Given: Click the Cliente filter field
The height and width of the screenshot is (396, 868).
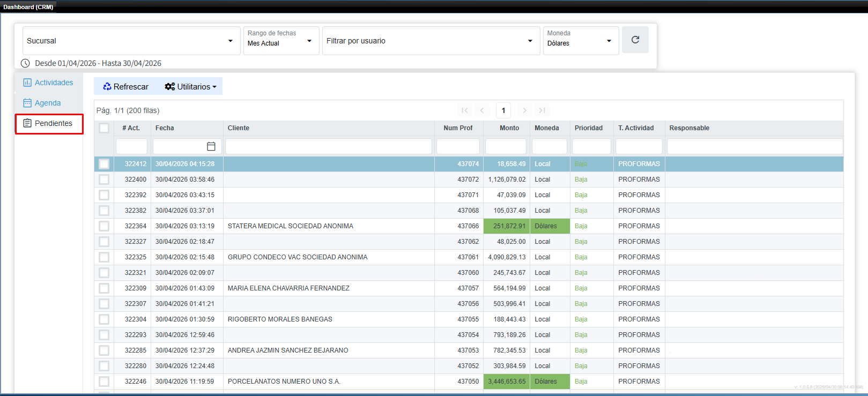Looking at the screenshot, I should [x=329, y=146].
